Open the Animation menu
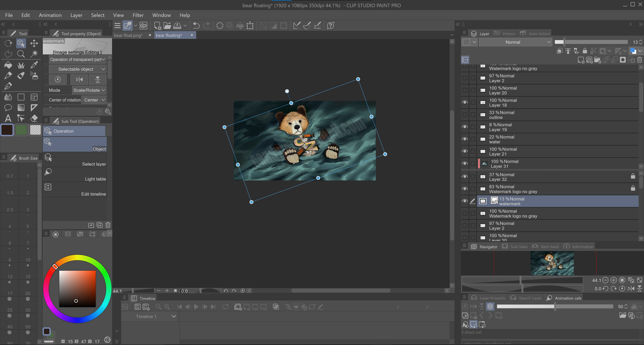The height and width of the screenshot is (345, 644). [x=50, y=15]
